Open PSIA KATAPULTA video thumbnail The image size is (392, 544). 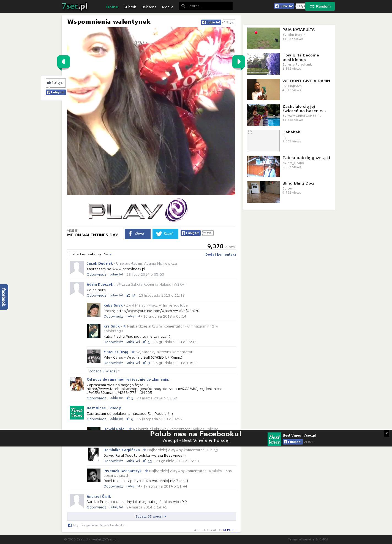263,38
